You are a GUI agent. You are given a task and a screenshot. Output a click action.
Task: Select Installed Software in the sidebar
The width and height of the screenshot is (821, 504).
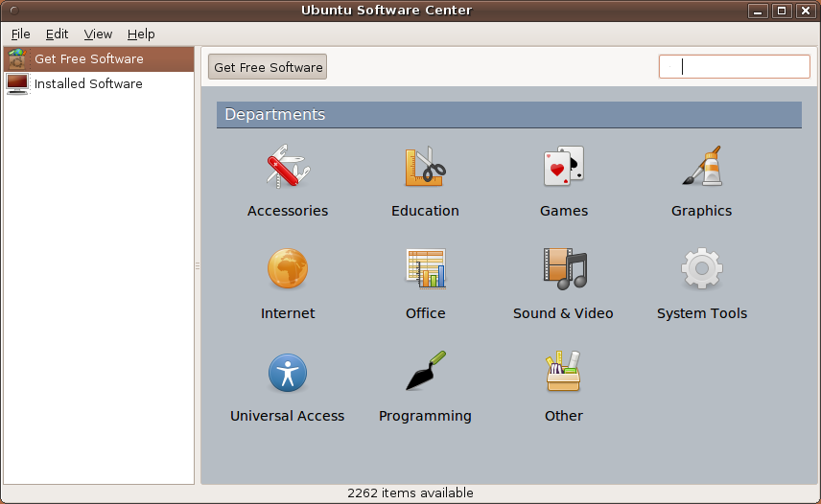[x=88, y=84]
